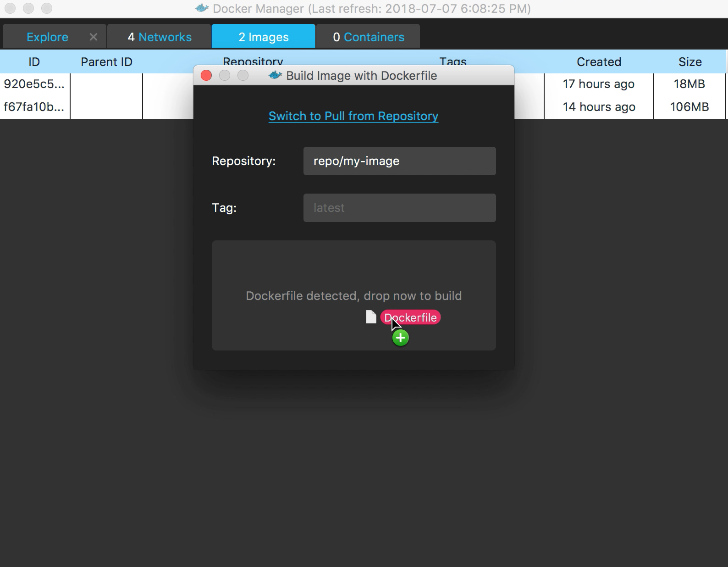Focus the Tag input field

tap(400, 208)
